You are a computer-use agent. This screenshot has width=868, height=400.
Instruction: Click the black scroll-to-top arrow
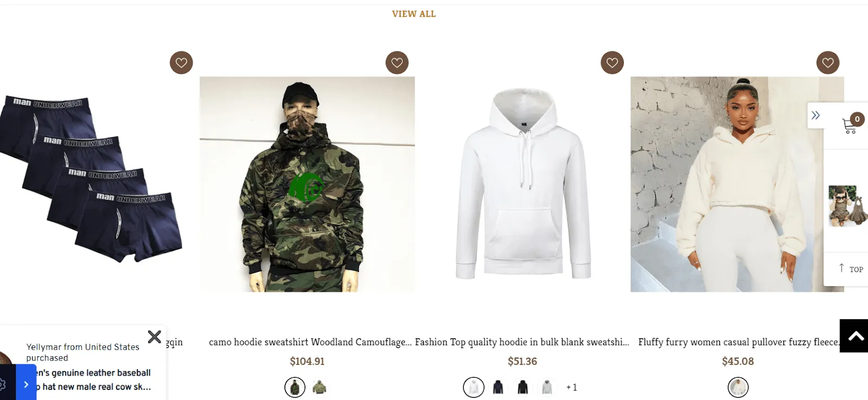click(x=854, y=336)
